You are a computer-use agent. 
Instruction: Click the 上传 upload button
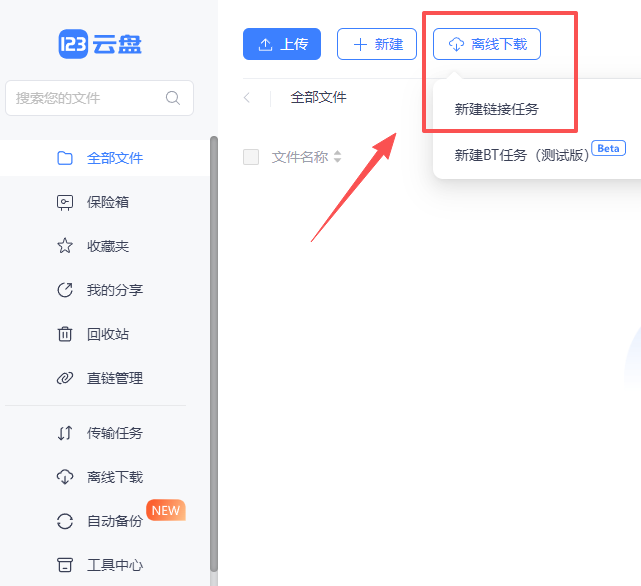[282, 44]
